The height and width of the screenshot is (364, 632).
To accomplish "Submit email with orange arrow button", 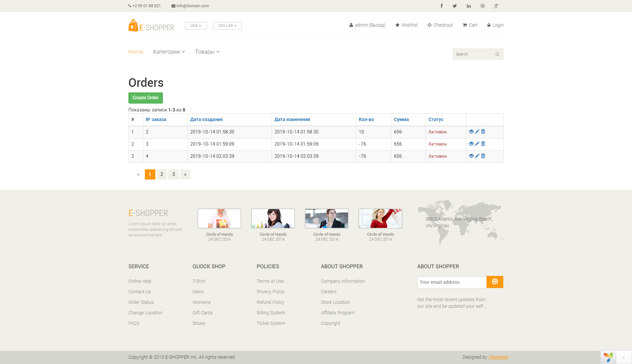I will tap(495, 282).
